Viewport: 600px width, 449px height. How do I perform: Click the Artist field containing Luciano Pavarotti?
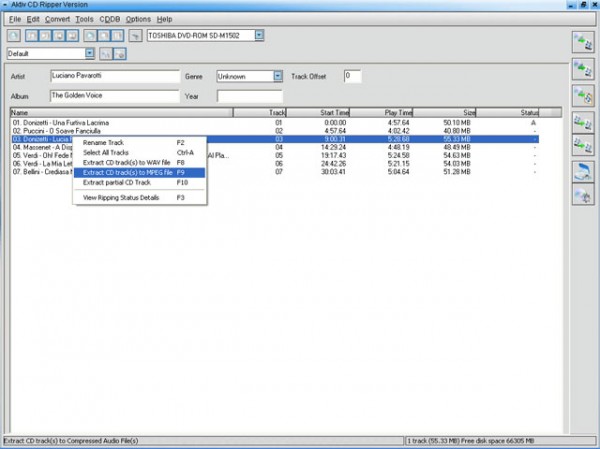(113, 76)
